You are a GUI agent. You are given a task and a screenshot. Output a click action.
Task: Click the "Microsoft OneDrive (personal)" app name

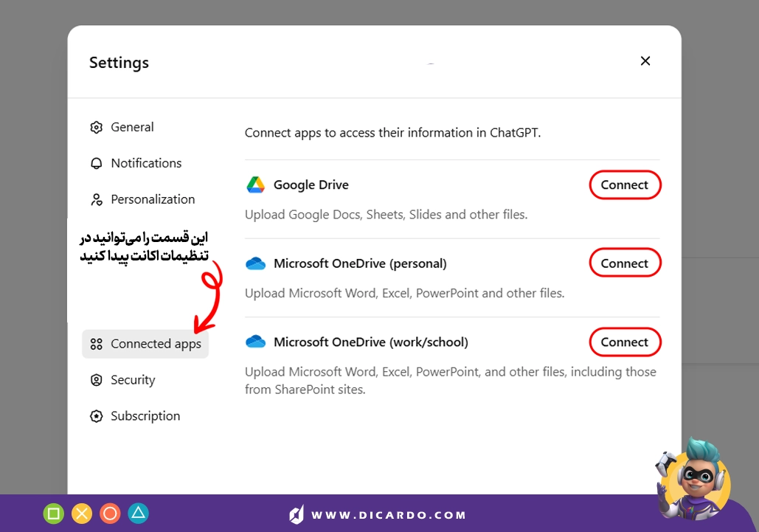(360, 264)
